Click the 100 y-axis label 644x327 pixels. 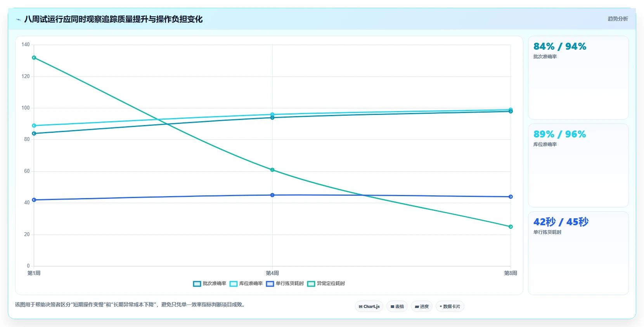coord(26,108)
